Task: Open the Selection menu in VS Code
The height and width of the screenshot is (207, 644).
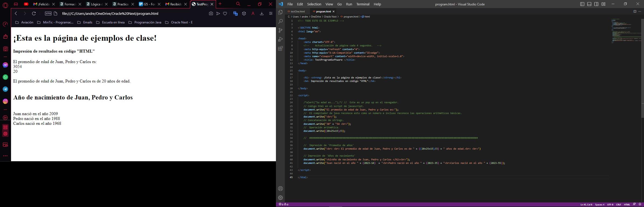Action: 314,4
